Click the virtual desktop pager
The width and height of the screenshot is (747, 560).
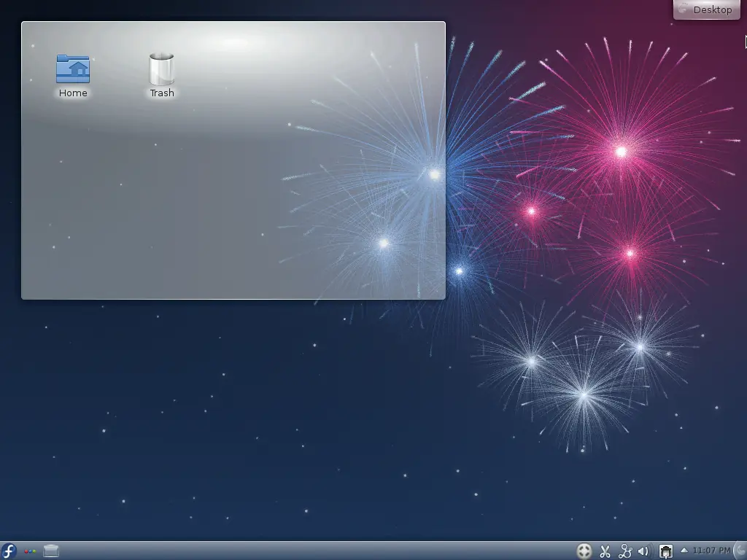pyautogui.click(x=51, y=551)
